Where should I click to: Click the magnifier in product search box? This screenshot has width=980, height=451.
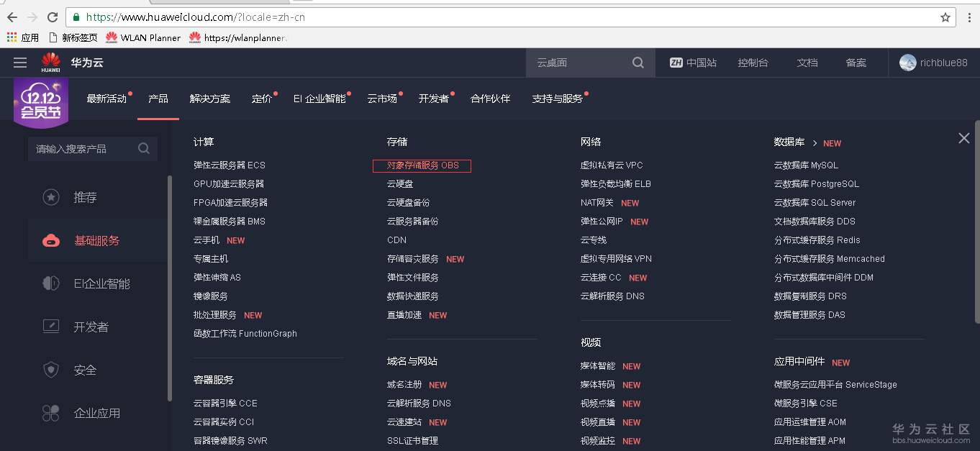144,148
